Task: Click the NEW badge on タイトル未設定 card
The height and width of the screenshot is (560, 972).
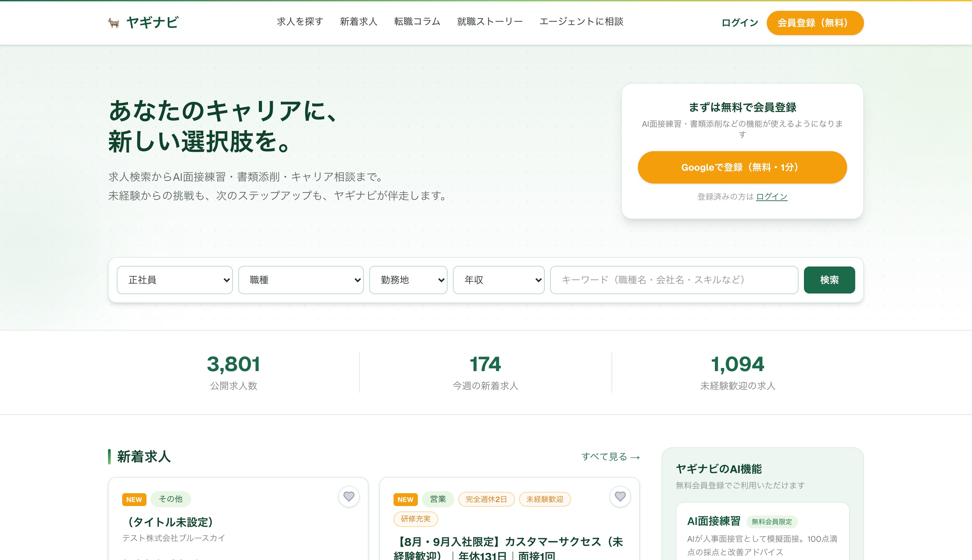Action: click(x=134, y=499)
